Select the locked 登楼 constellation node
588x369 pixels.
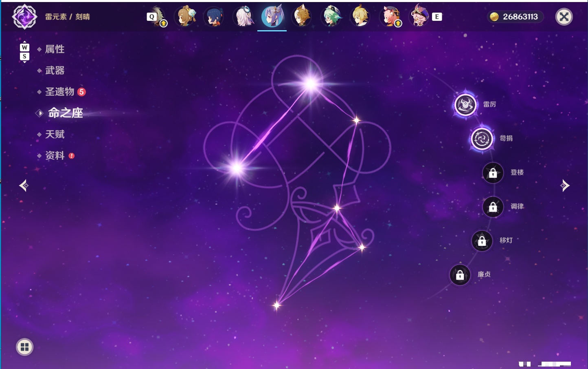tap(493, 173)
